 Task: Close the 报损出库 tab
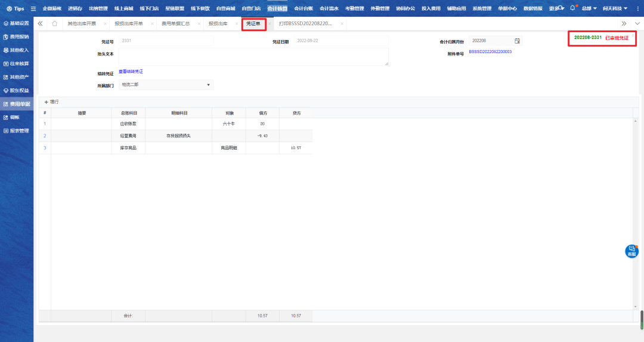coord(237,24)
